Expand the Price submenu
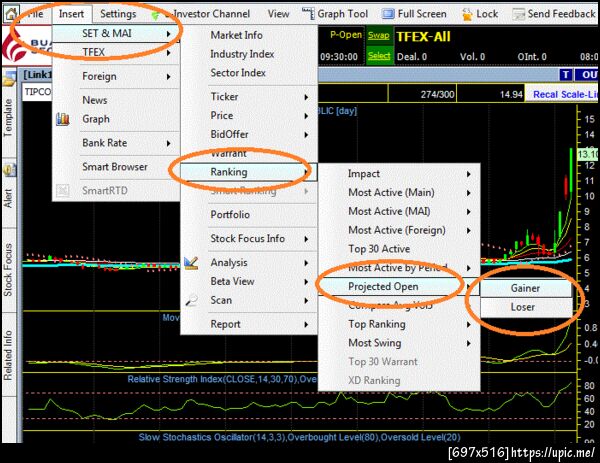The height and width of the screenshot is (463, 600). 249,116
